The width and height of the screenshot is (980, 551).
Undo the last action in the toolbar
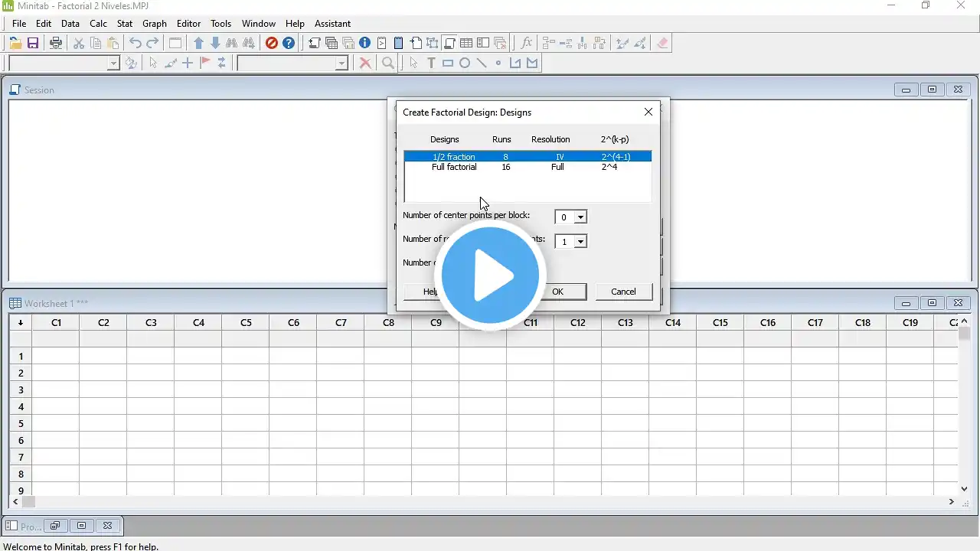point(136,44)
